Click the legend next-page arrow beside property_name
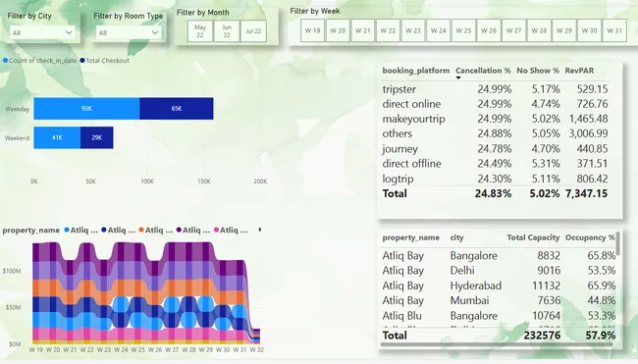This screenshot has width=638, height=364. coord(259,230)
